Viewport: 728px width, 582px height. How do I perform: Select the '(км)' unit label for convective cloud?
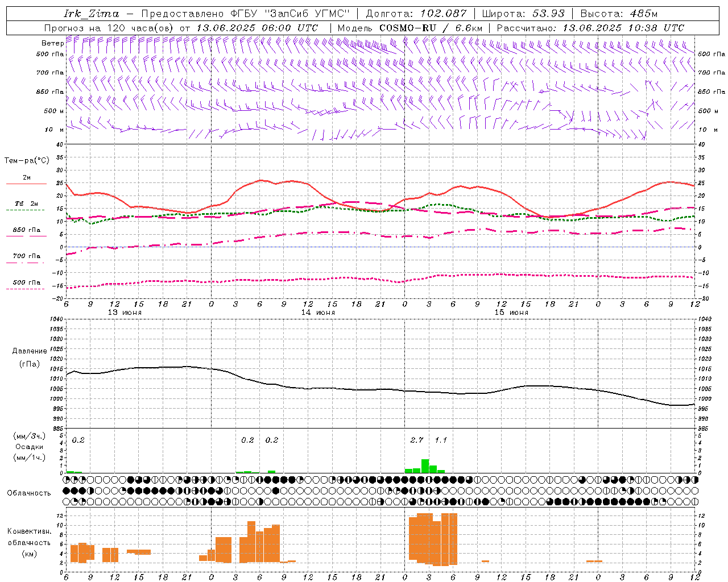(x=30, y=553)
